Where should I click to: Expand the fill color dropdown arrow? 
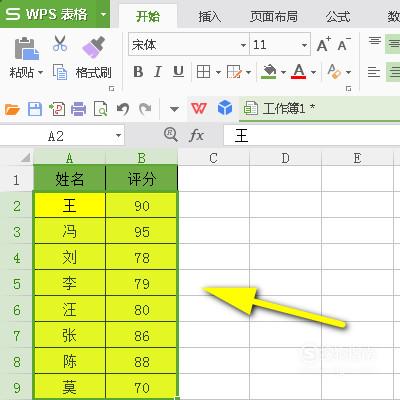(x=283, y=72)
